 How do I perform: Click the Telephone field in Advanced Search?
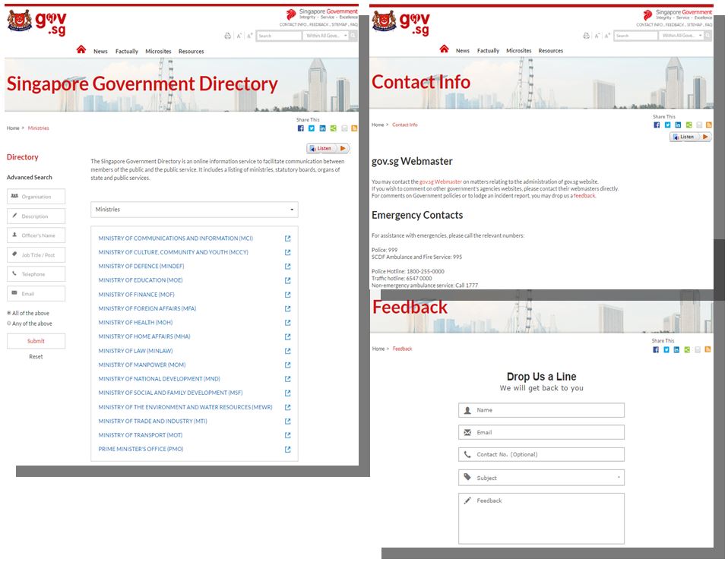(x=36, y=274)
